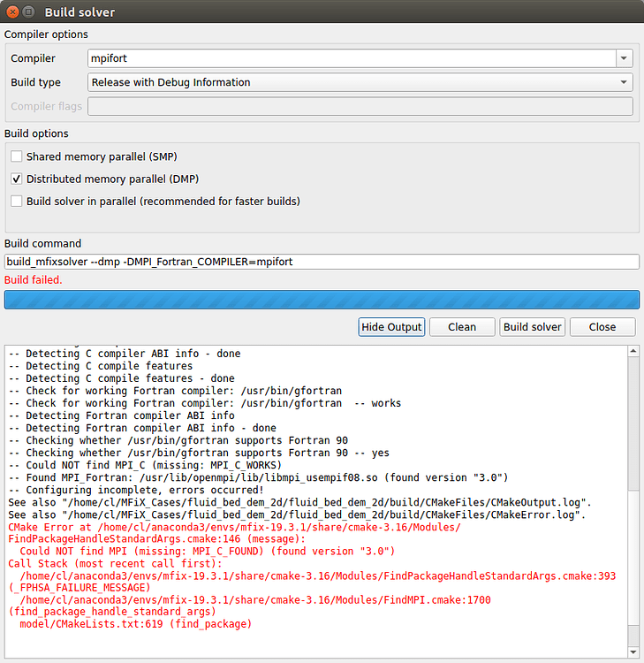The image size is (644, 663).
Task: Dismiss the dialog with the Close button
Action: click(x=602, y=327)
